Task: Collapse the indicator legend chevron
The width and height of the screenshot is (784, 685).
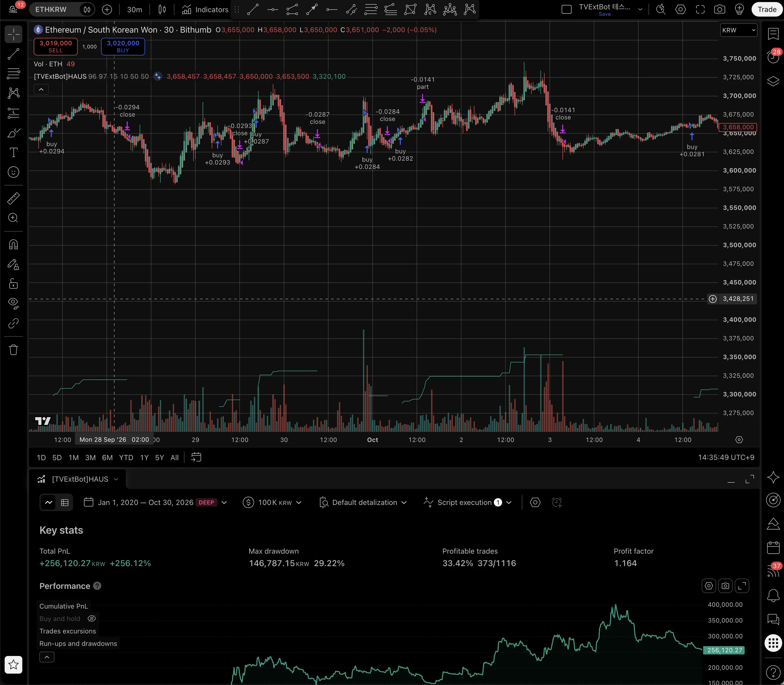Action: (x=41, y=90)
